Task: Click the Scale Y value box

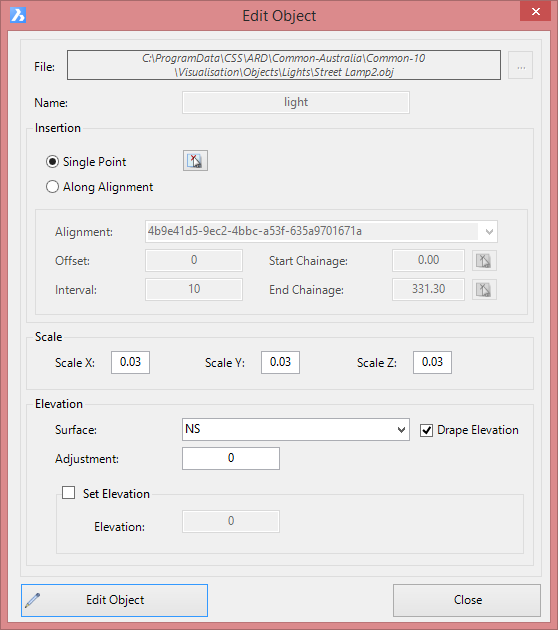Action: point(280,362)
